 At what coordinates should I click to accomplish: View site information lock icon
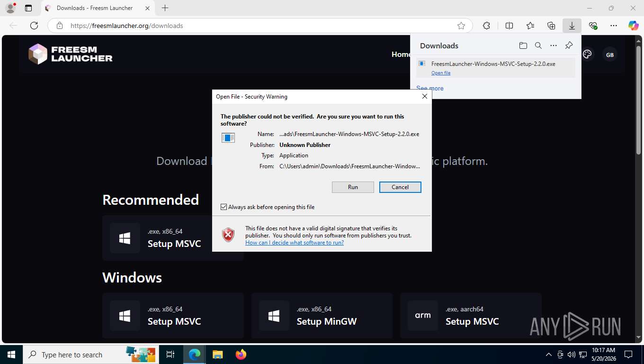[60, 26]
